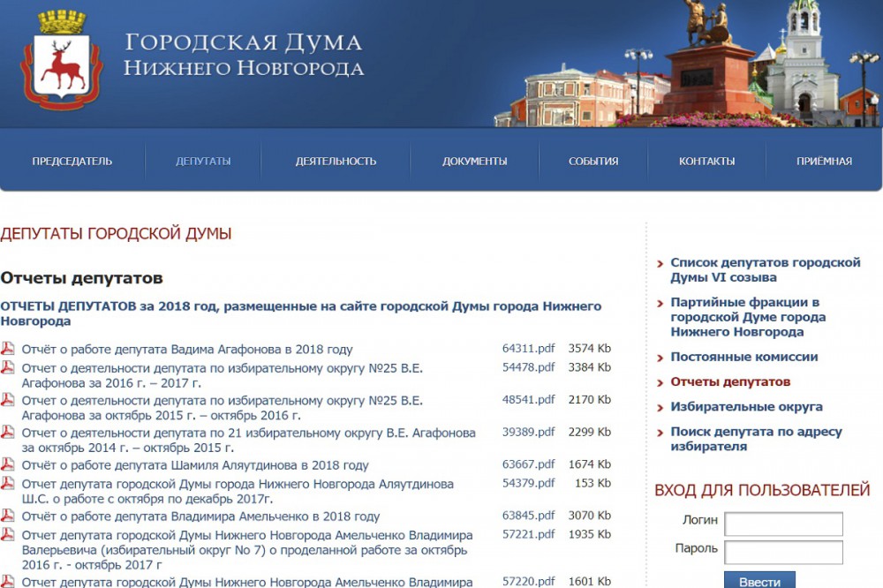Image resolution: width=883 pixels, height=588 pixels.
Task: Open the Избирательные округа sidebar link
Action: 746,407
